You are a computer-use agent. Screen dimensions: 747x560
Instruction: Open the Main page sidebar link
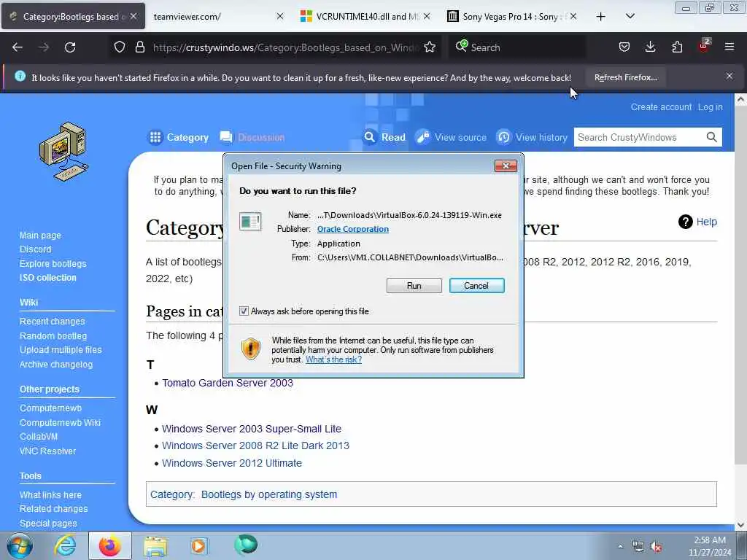(x=40, y=236)
